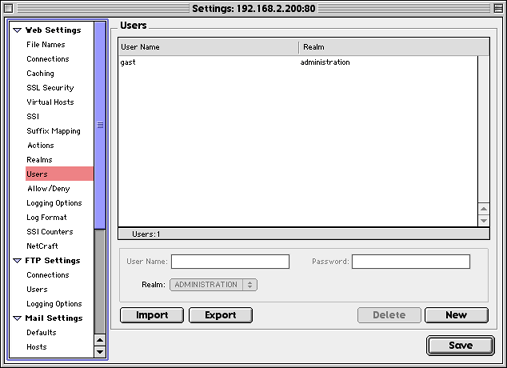The width and height of the screenshot is (507, 368).
Task: Select SSI Counters item
Action: pyautogui.click(x=50, y=232)
